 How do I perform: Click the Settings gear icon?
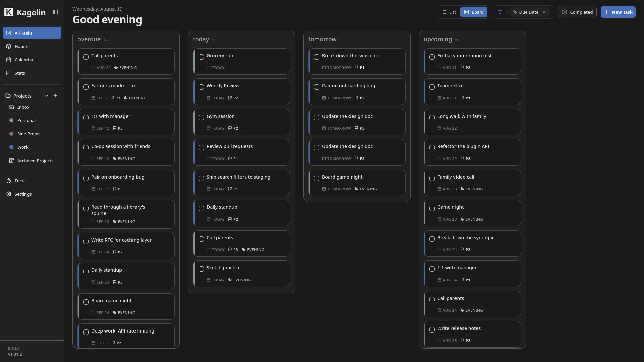[9, 194]
